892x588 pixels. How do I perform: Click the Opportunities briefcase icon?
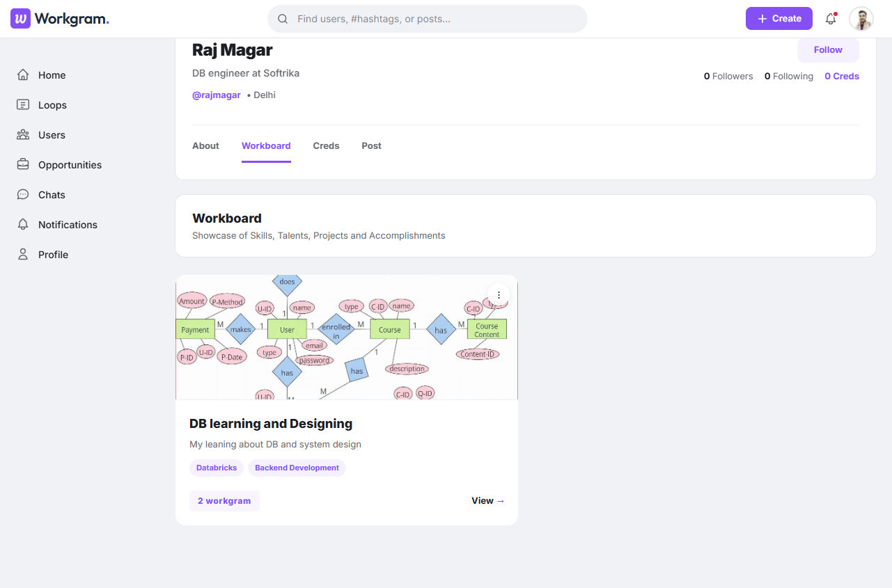pyautogui.click(x=23, y=165)
